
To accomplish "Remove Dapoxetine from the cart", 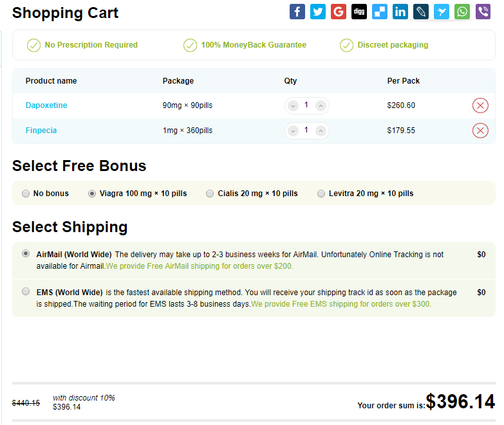I will [x=480, y=105].
